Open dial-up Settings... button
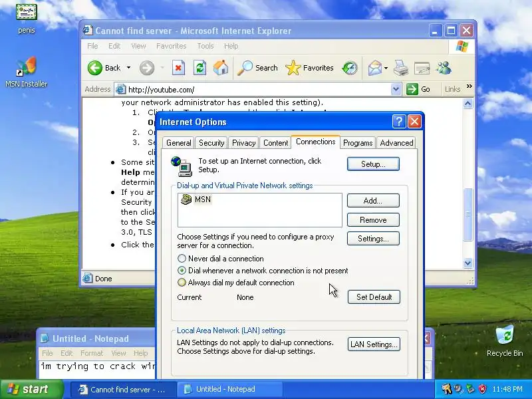This screenshot has height=399, width=532. click(373, 239)
